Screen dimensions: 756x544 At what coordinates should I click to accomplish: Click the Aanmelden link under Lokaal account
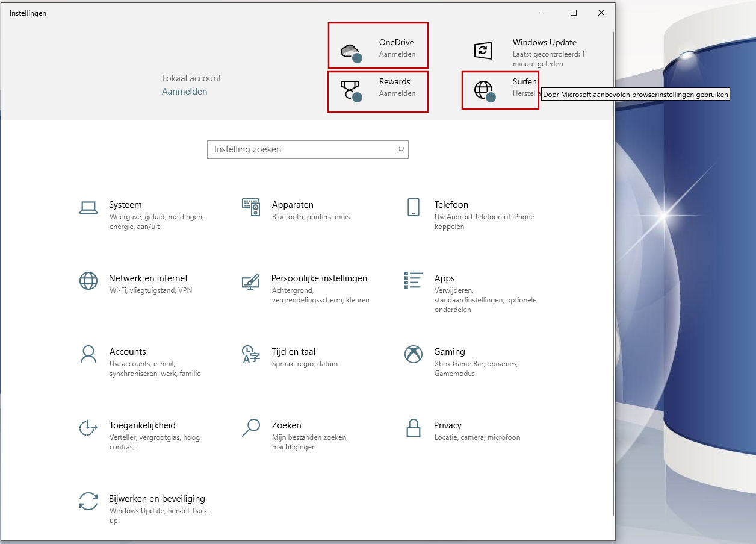(184, 92)
